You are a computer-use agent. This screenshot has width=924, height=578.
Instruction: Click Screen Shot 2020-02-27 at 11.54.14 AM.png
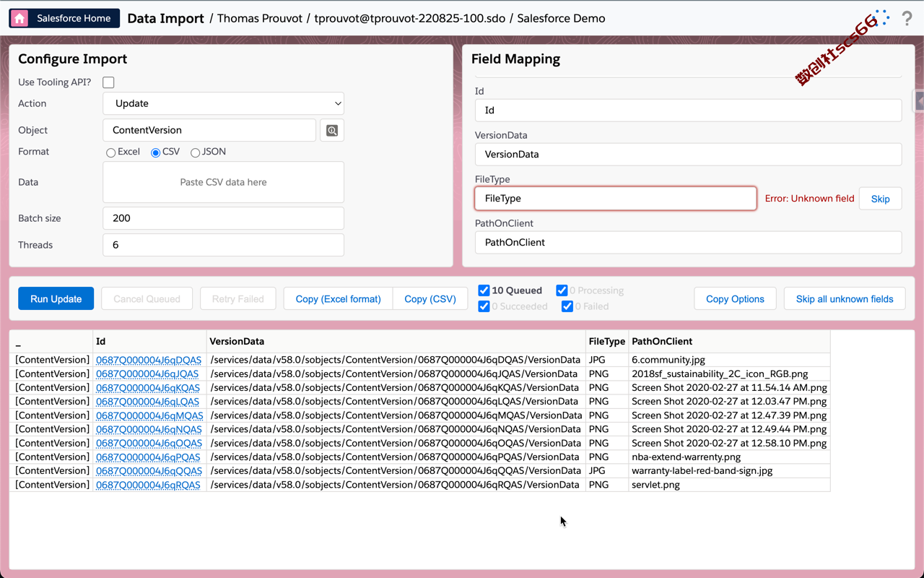(x=729, y=387)
